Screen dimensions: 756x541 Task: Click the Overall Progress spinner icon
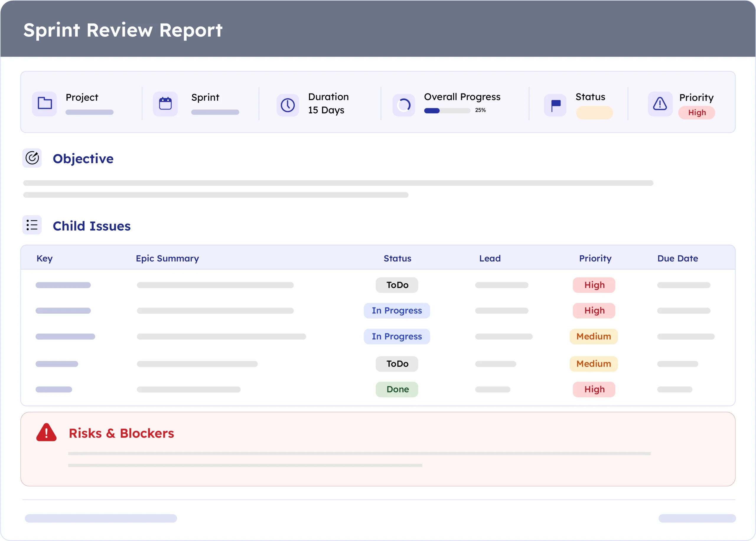[404, 105]
